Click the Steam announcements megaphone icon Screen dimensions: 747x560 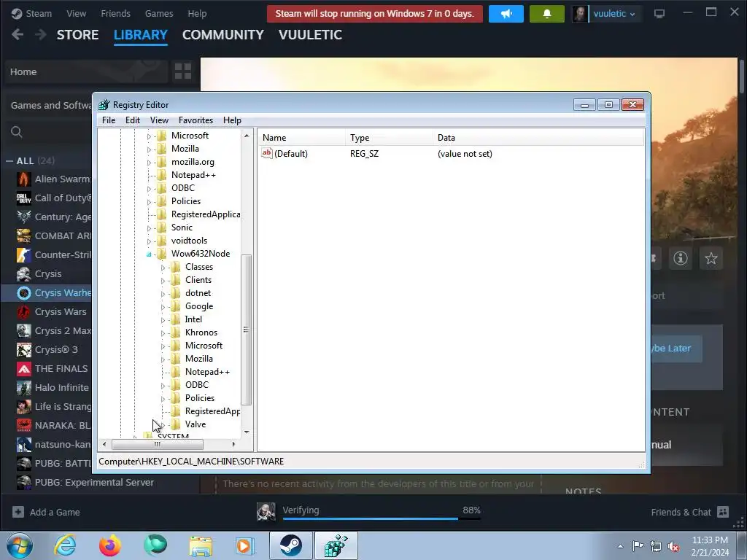(x=506, y=14)
